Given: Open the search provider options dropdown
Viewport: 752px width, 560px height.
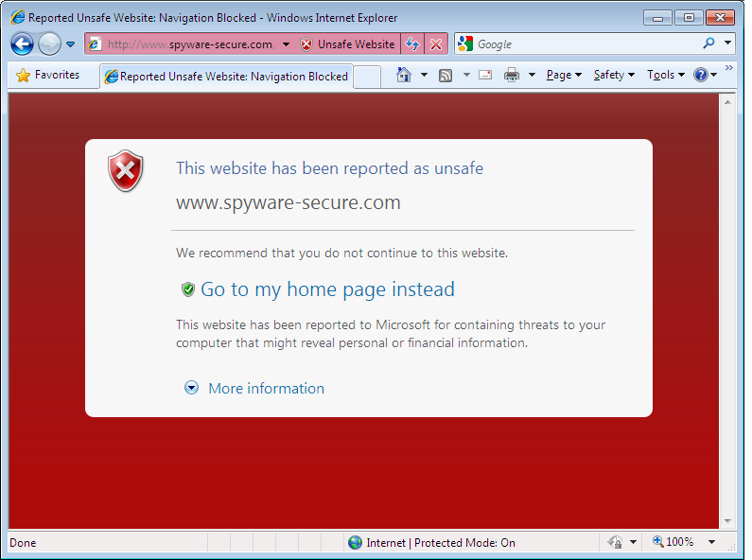Looking at the screenshot, I should click(x=728, y=44).
